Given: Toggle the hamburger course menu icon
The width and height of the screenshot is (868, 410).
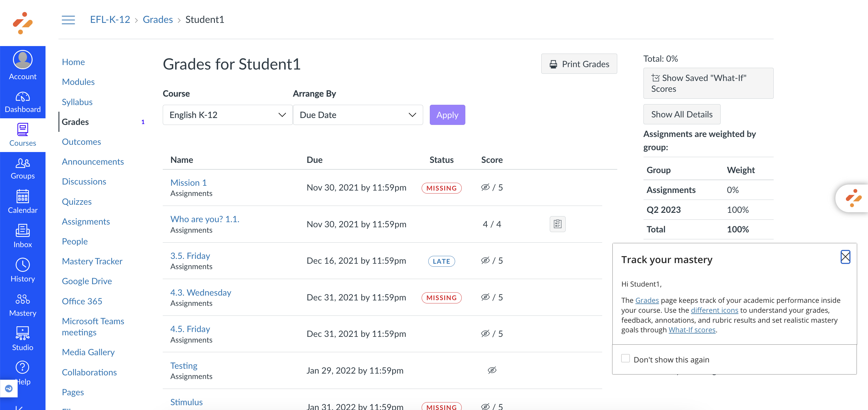Looking at the screenshot, I should coord(68,20).
